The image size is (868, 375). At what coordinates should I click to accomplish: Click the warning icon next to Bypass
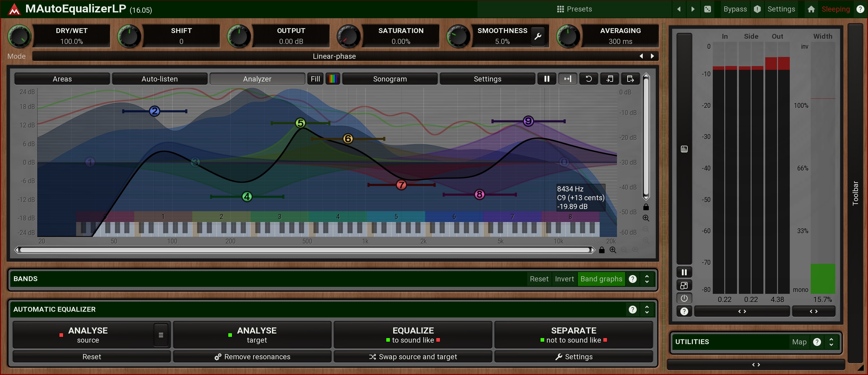pyautogui.click(x=757, y=9)
